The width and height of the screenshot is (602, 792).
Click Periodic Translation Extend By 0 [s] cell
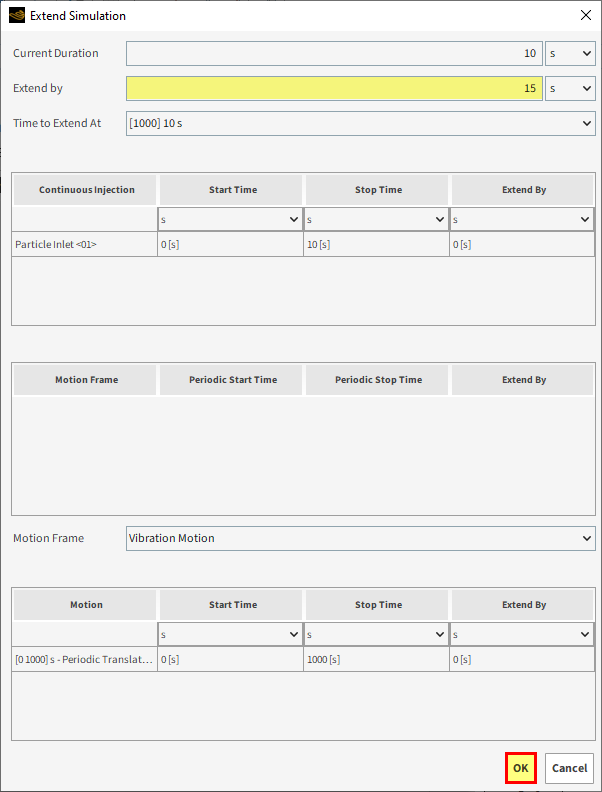coord(522,660)
